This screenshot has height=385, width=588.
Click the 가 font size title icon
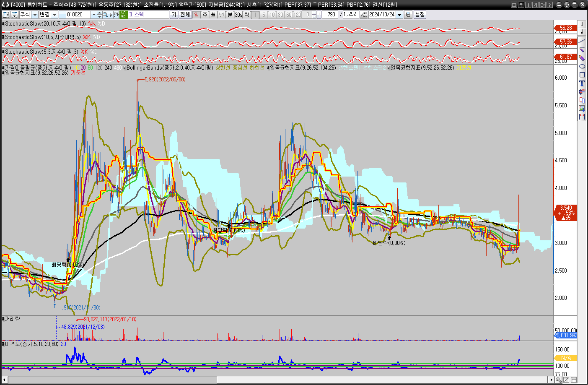click(x=535, y=5)
